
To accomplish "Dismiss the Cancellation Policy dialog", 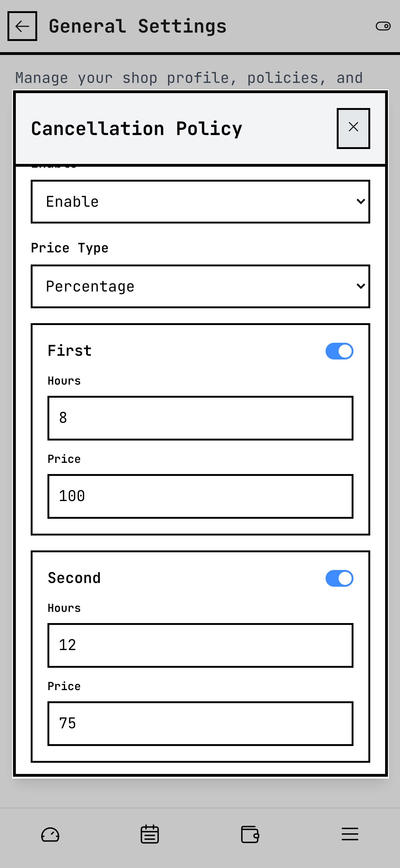I will click(353, 127).
